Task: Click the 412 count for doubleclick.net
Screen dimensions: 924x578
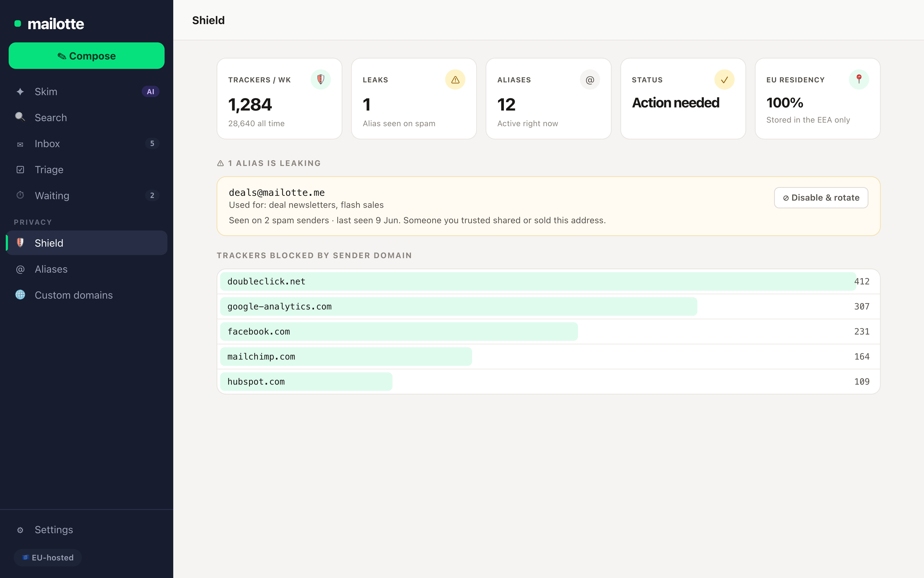Action: point(862,281)
